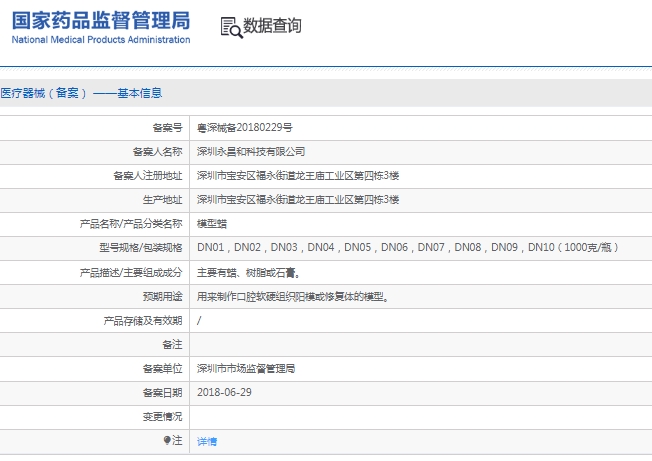The width and height of the screenshot is (652, 461).
Task: Click National Medical Products Administration subtitle
Action: coord(101,40)
